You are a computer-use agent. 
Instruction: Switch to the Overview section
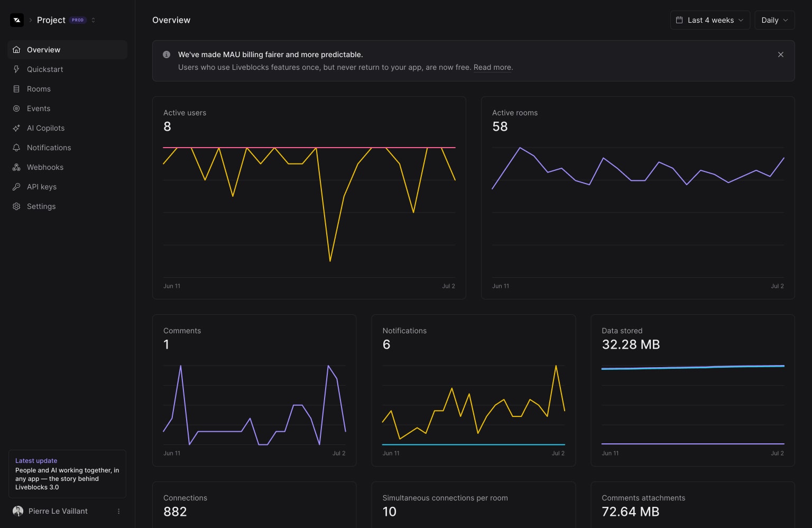coord(43,49)
